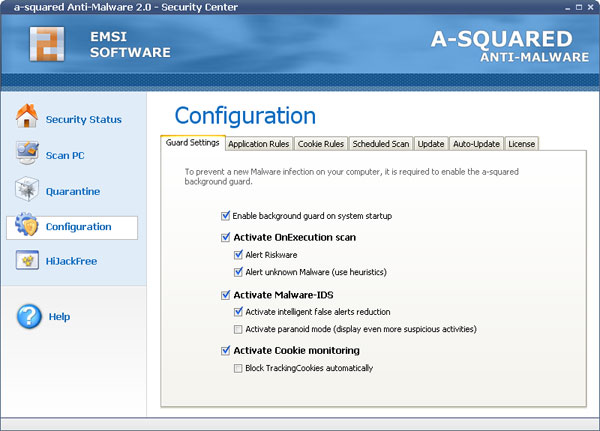Toggle Alert unknown Malware heuristics checkbox
Image resolution: width=600 pixels, height=431 pixels.
coord(238,272)
